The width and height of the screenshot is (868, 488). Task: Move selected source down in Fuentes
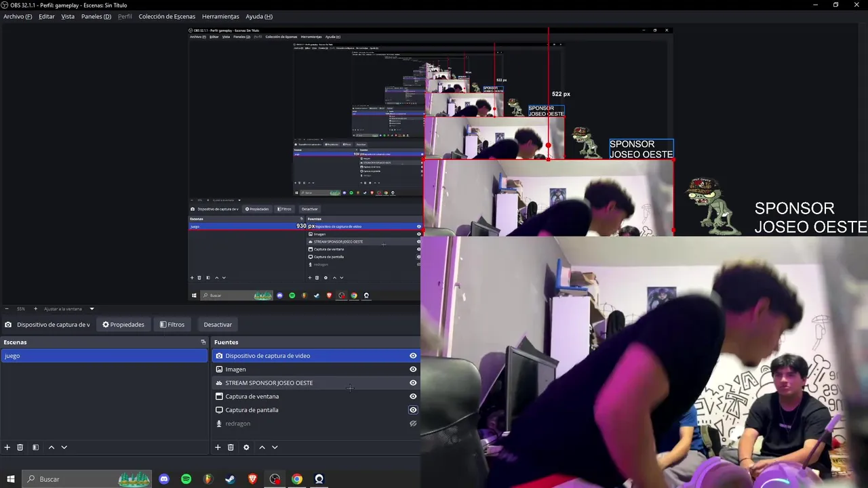275,447
